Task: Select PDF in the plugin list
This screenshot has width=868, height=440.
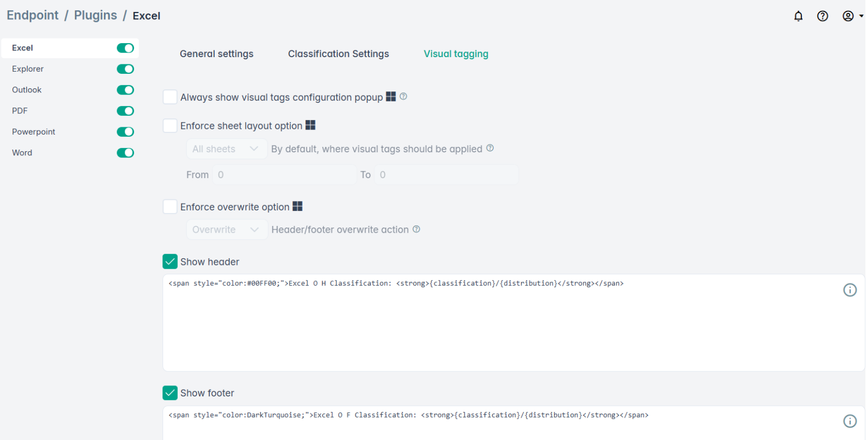Action: tap(20, 111)
